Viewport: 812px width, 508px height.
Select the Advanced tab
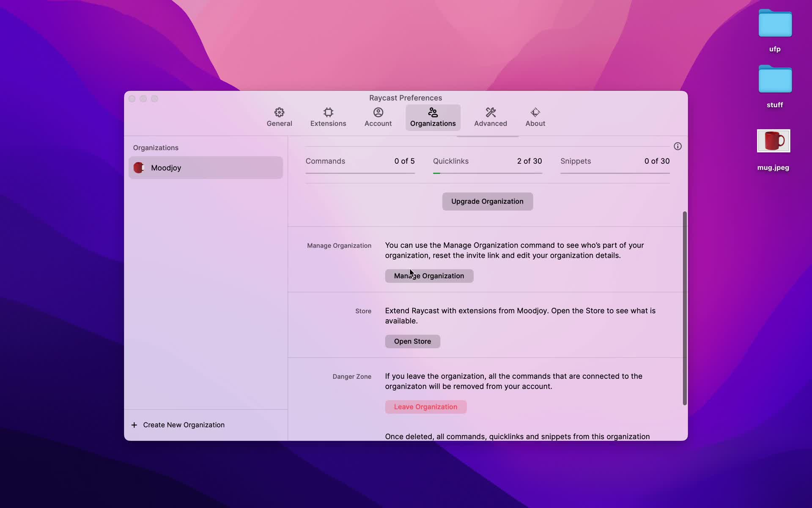pos(491,117)
